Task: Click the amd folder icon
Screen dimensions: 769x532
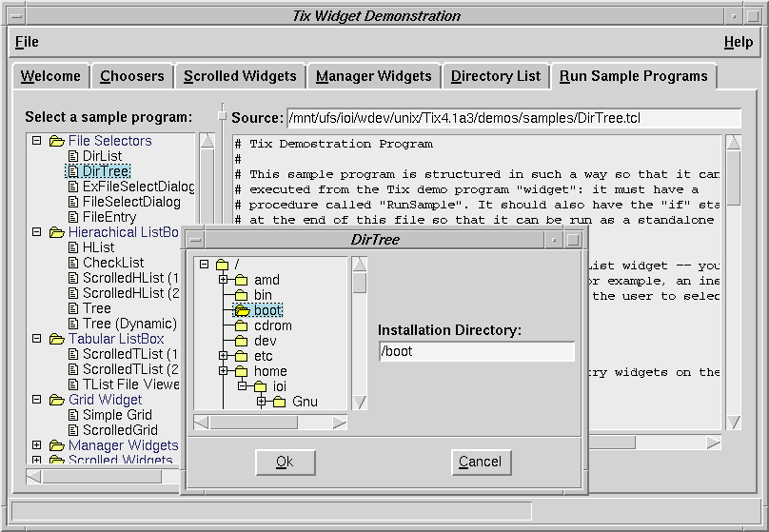Action: pyautogui.click(x=242, y=280)
